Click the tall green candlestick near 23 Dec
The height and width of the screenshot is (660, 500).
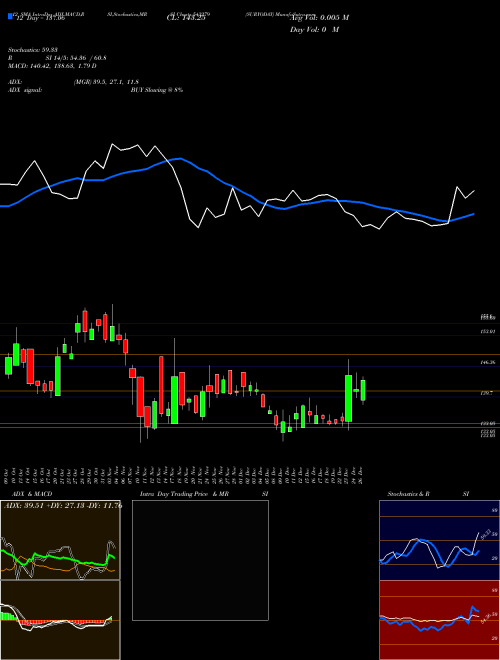(348, 398)
